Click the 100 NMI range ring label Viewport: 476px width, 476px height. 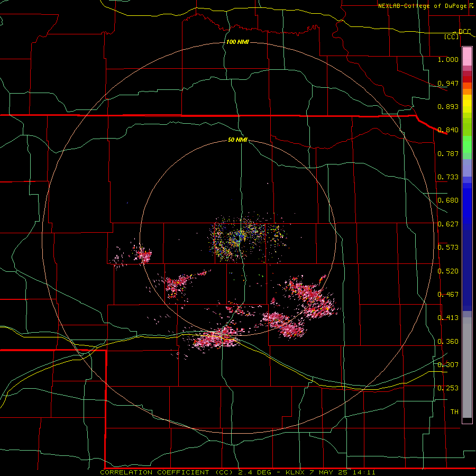237,42
